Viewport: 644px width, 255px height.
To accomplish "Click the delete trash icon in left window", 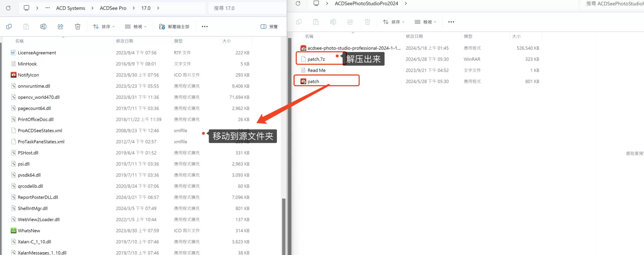I will 77,26.
